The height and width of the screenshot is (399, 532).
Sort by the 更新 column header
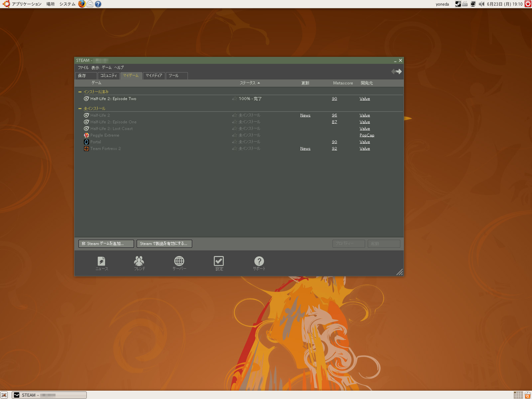(305, 83)
